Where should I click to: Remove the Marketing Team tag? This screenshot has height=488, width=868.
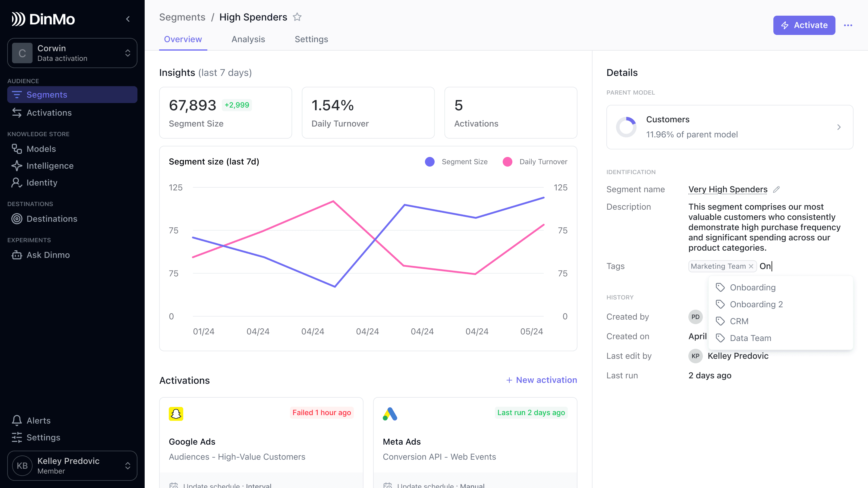point(751,266)
